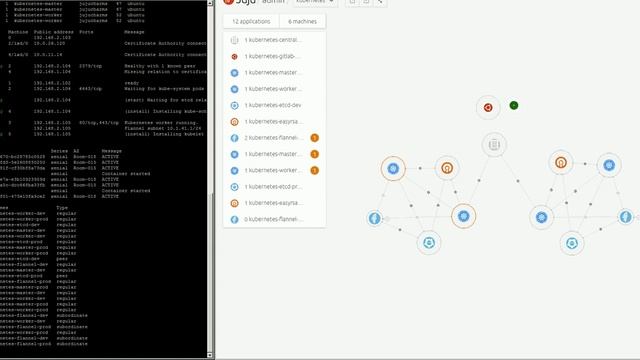
Task: Select etcd node in right cluster
Action: point(572,244)
